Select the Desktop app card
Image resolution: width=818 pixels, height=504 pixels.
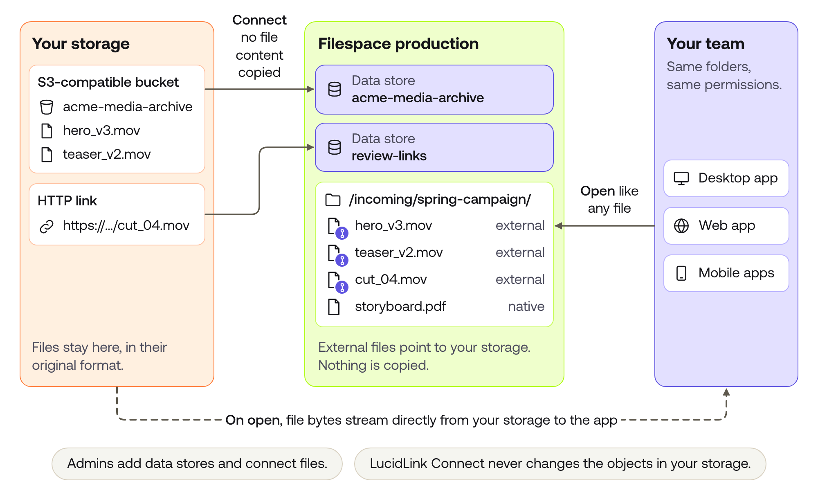click(x=726, y=178)
